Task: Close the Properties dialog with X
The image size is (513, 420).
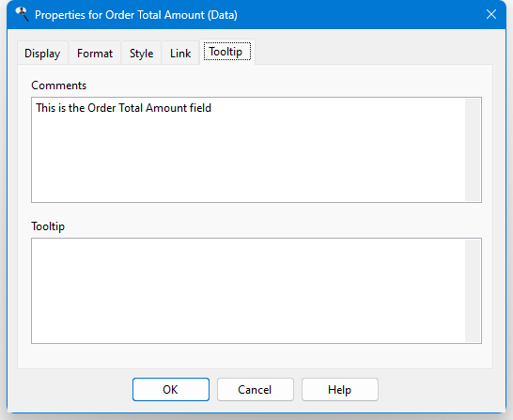Action: pyautogui.click(x=491, y=14)
